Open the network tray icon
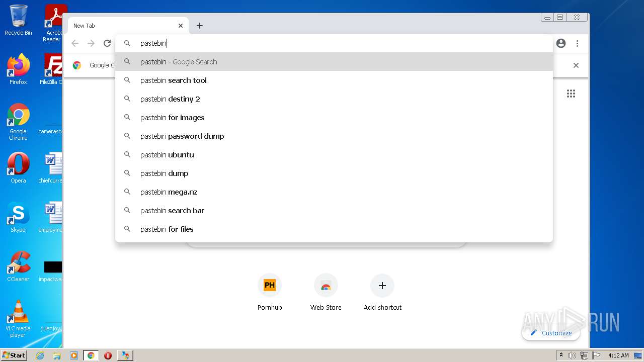Viewport: 644px width, 362px height. pyautogui.click(x=584, y=355)
